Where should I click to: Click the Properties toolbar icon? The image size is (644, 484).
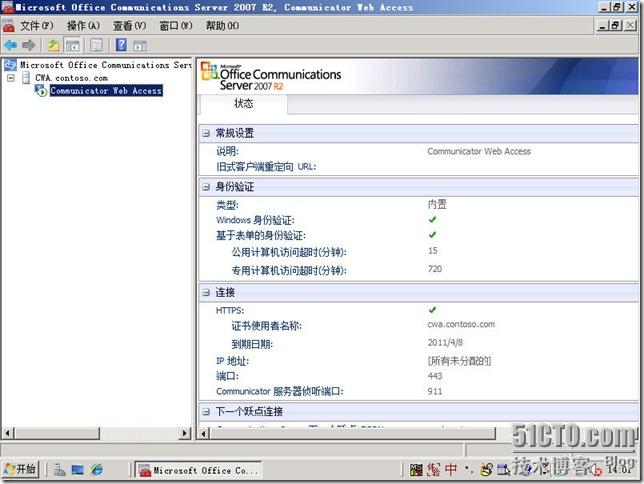[97, 45]
